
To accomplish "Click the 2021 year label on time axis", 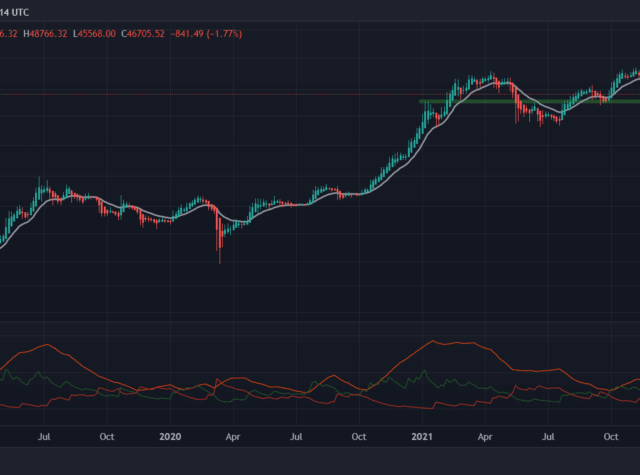I will tap(422, 437).
